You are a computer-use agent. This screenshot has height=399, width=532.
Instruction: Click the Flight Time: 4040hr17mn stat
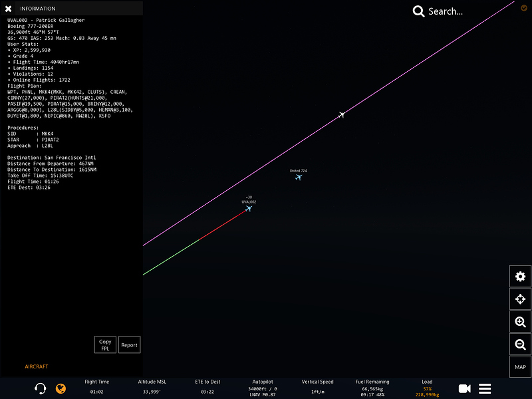[43, 62]
